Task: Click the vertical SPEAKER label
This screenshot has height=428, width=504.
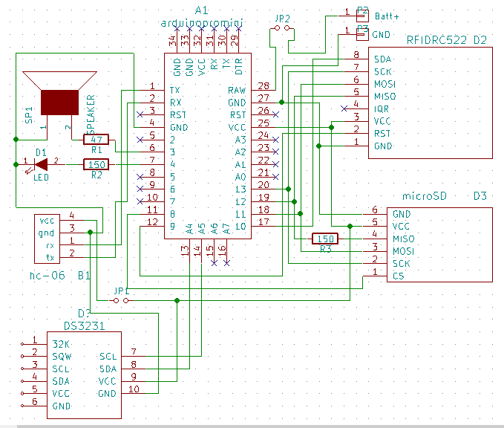Action: 91,114
